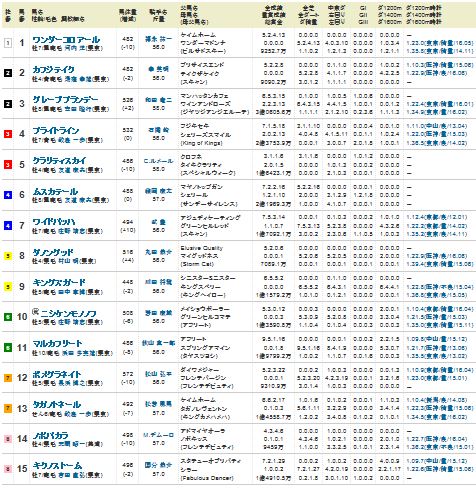Open horse タガノトネール link
Image resolution: width=476 pixels, height=489 pixels.
point(57,405)
